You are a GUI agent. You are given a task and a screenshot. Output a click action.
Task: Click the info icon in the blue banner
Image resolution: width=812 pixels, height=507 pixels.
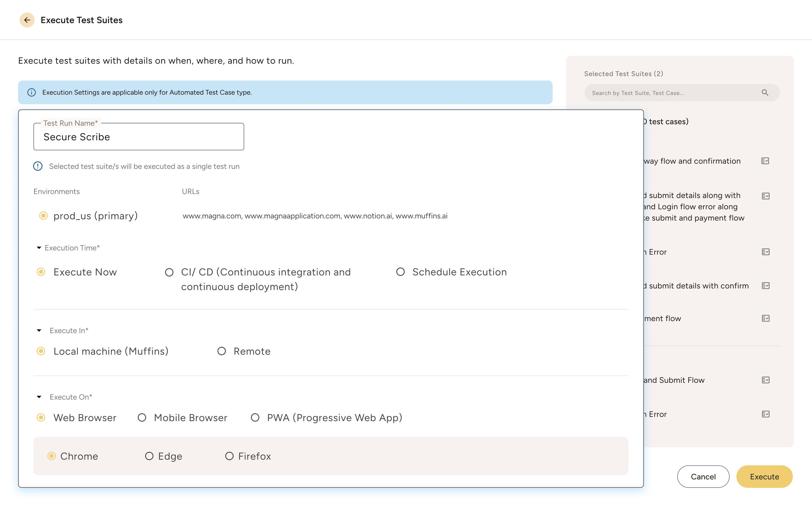(x=32, y=92)
